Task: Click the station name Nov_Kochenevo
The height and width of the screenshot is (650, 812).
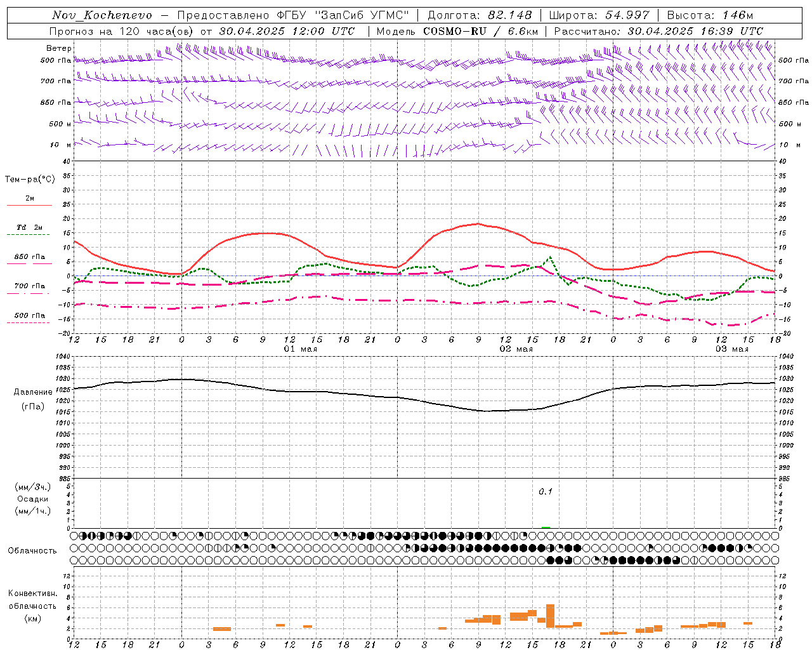Action: [x=102, y=15]
